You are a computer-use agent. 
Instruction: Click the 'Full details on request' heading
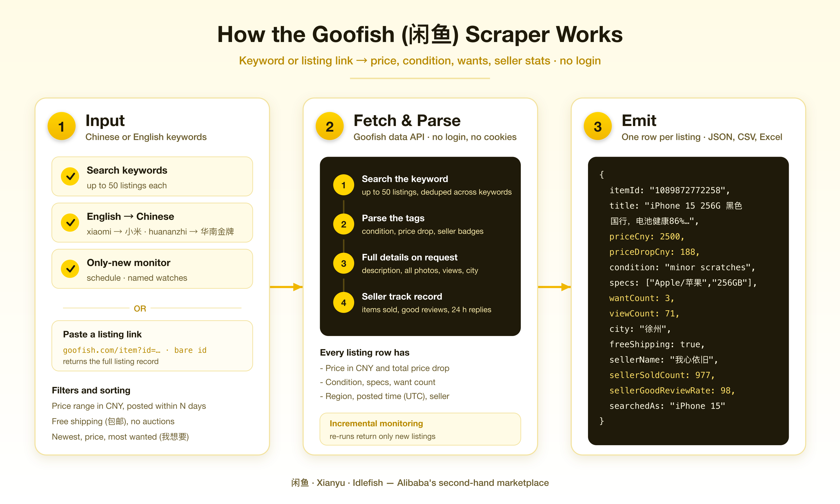tap(409, 257)
